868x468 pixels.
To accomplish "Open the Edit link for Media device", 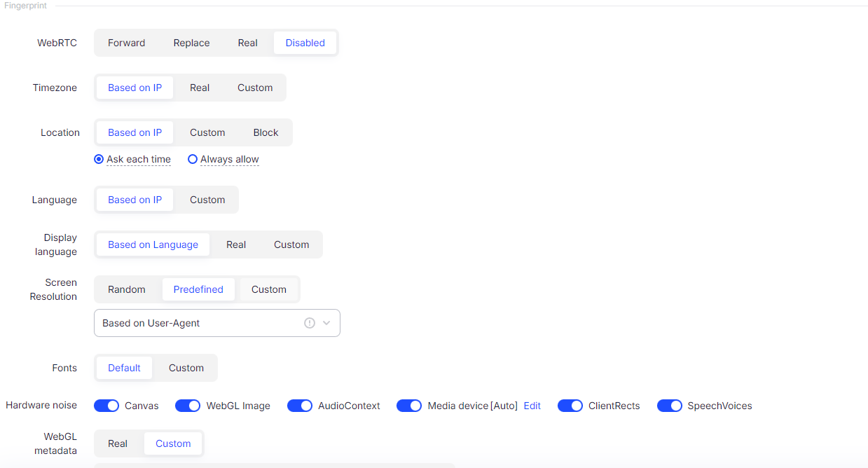I will [532, 406].
